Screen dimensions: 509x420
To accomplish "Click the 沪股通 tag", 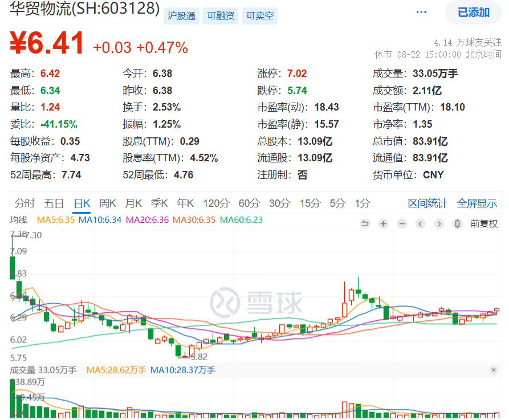I will 182,16.
